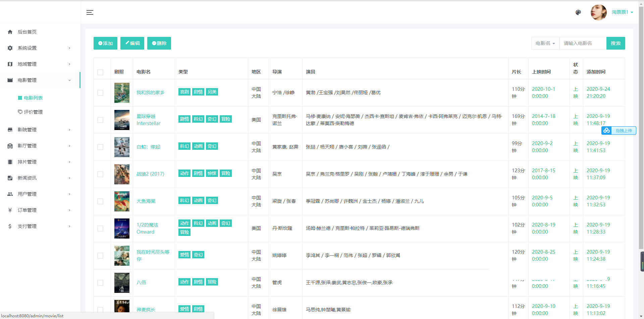This screenshot has width=644, height=319.
Task: Open the 电影名 search field dropdown
Action: point(545,43)
